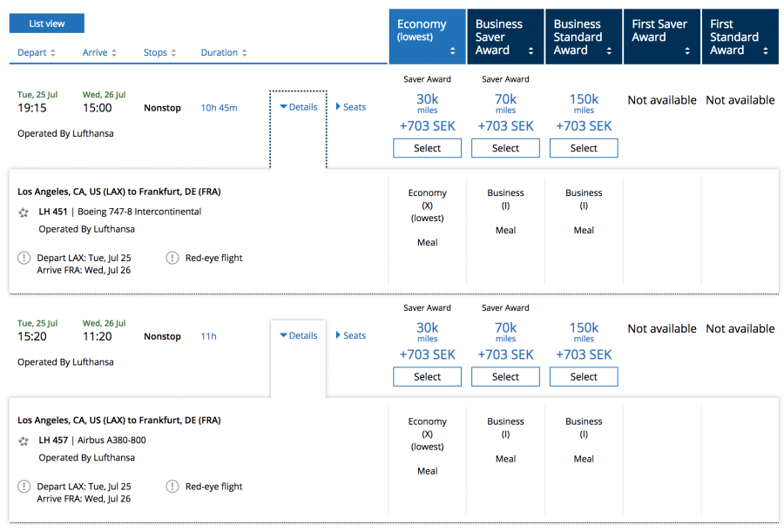Sort flights by the Arrive column arrows

pyautogui.click(x=114, y=53)
